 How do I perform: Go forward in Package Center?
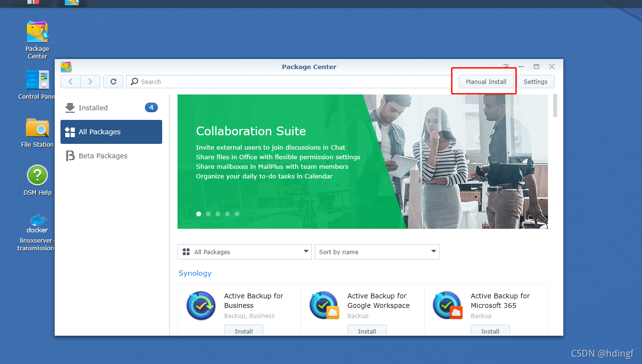pyautogui.click(x=90, y=82)
